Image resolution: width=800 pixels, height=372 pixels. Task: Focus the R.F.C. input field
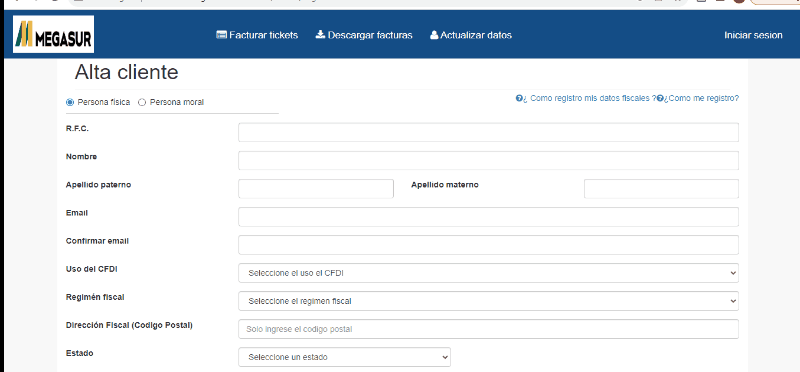[x=488, y=132]
